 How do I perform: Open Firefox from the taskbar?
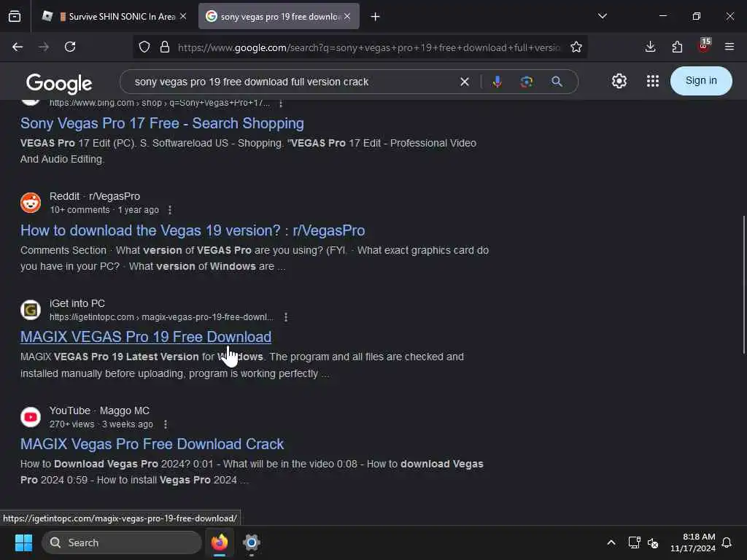click(x=220, y=542)
